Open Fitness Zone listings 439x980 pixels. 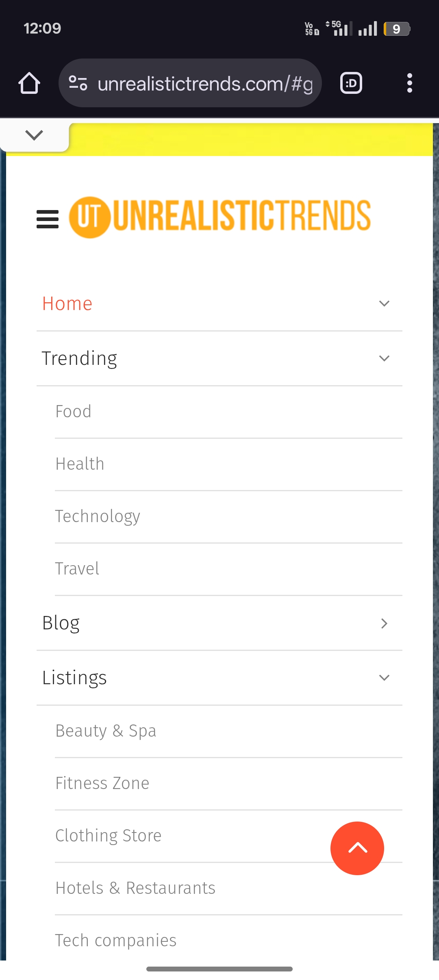102,783
